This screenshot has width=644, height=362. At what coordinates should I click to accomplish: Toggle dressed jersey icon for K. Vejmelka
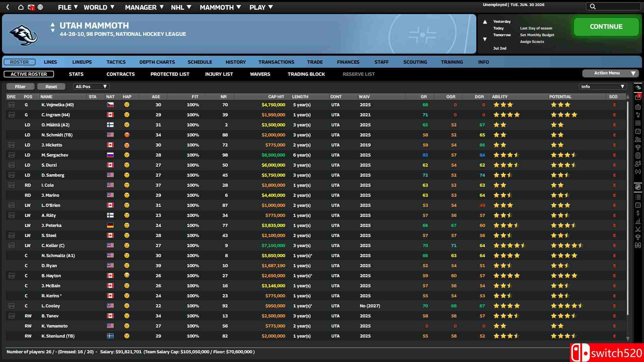(11, 105)
